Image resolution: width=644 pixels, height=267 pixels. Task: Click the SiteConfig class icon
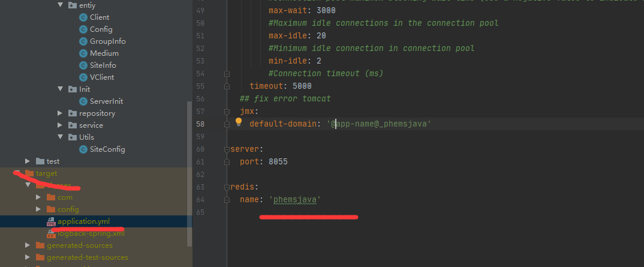(83, 149)
